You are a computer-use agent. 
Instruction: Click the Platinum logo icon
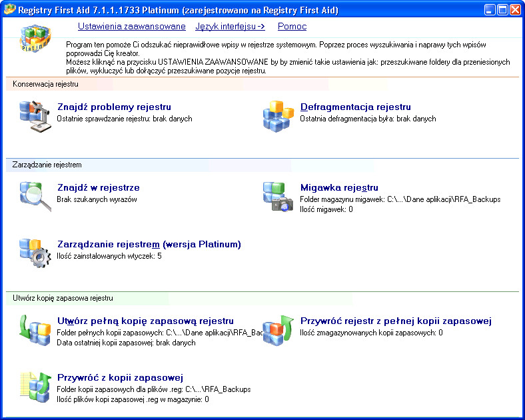[35, 38]
